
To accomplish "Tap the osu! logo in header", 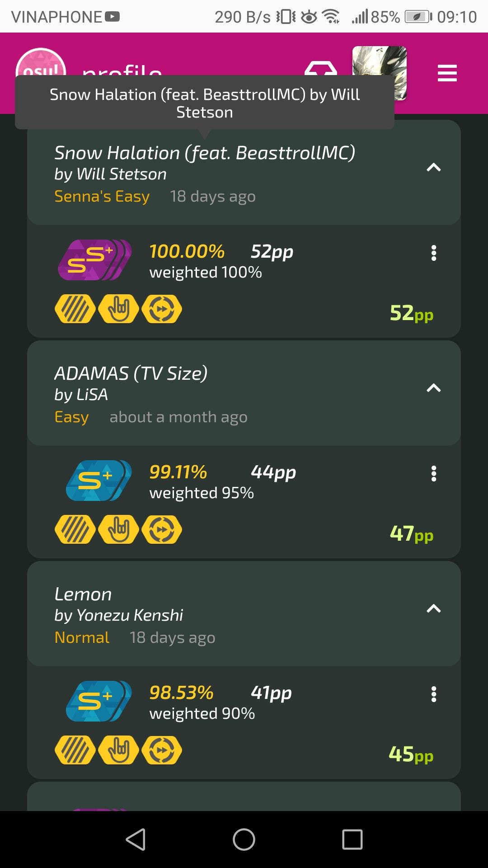I will point(41,63).
